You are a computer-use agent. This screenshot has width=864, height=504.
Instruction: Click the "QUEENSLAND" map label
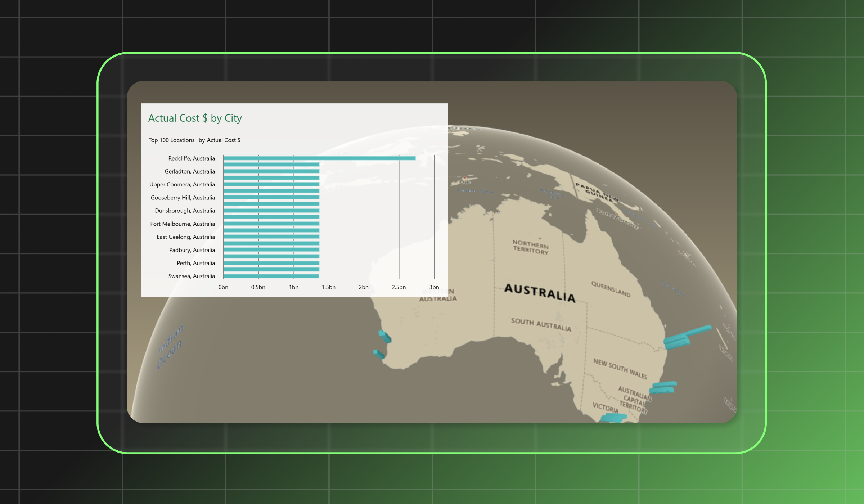point(611,289)
